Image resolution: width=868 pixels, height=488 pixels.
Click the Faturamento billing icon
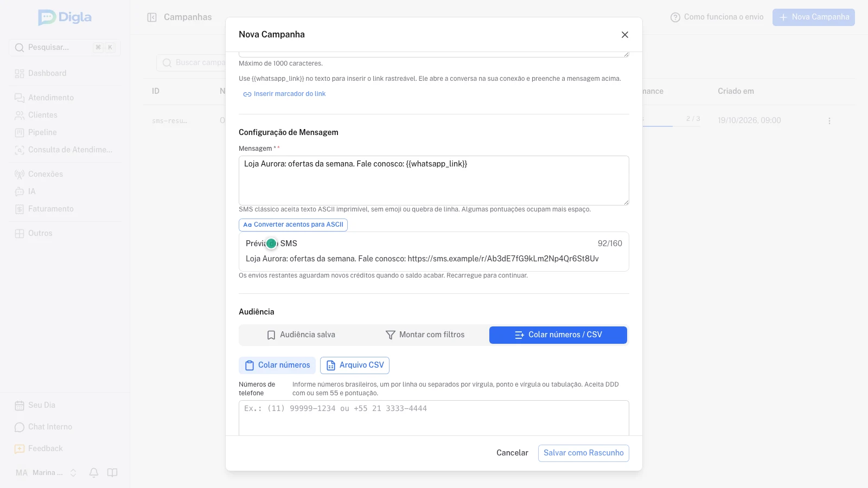[20, 209]
